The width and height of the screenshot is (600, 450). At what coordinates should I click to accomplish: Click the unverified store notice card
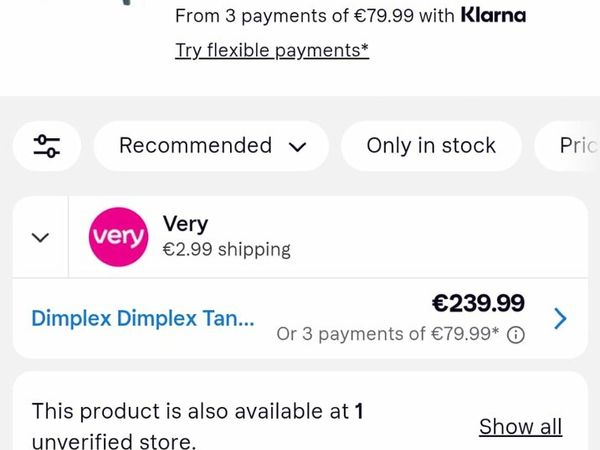pyautogui.click(x=300, y=411)
